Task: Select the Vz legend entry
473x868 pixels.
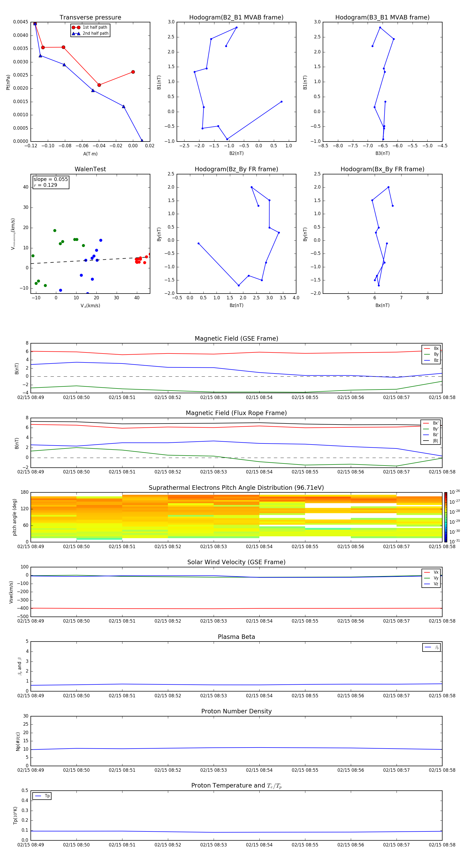Action: pos(431,584)
